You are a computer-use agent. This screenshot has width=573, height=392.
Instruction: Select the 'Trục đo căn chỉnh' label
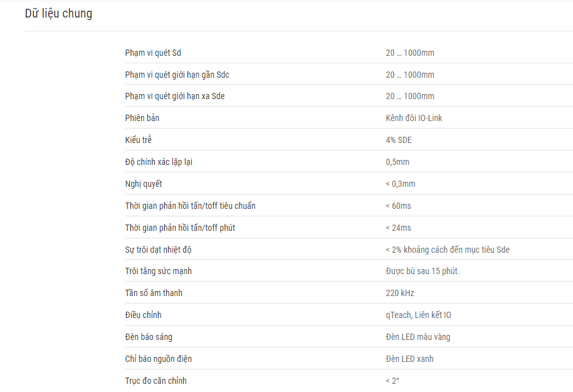[155, 381]
